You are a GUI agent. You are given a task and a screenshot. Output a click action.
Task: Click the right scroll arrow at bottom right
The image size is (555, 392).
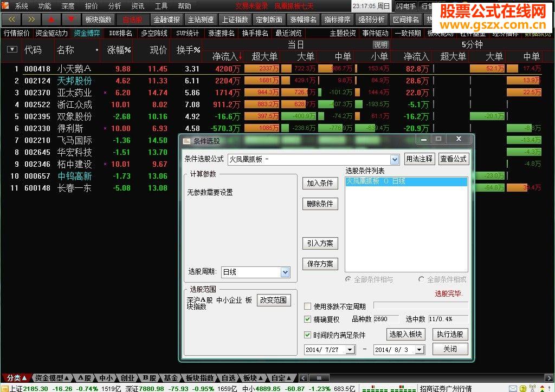549,378
